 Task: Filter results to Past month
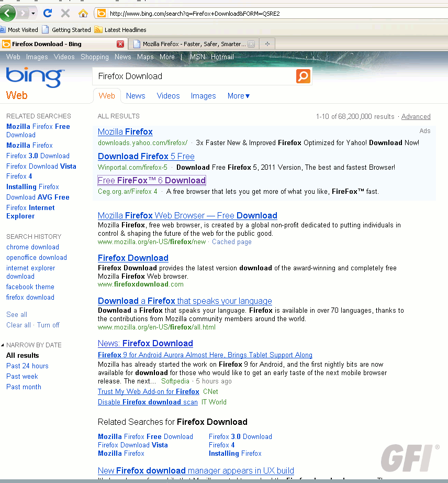tap(24, 387)
